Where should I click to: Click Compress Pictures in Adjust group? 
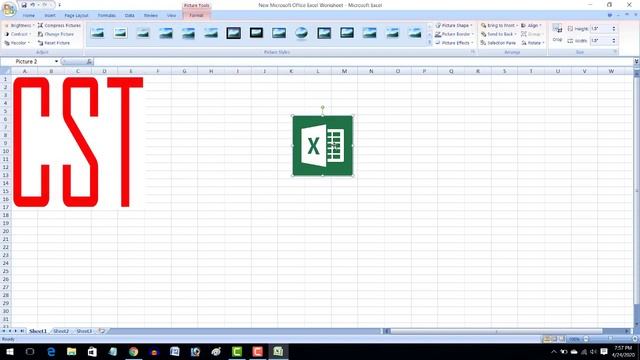coord(59,25)
